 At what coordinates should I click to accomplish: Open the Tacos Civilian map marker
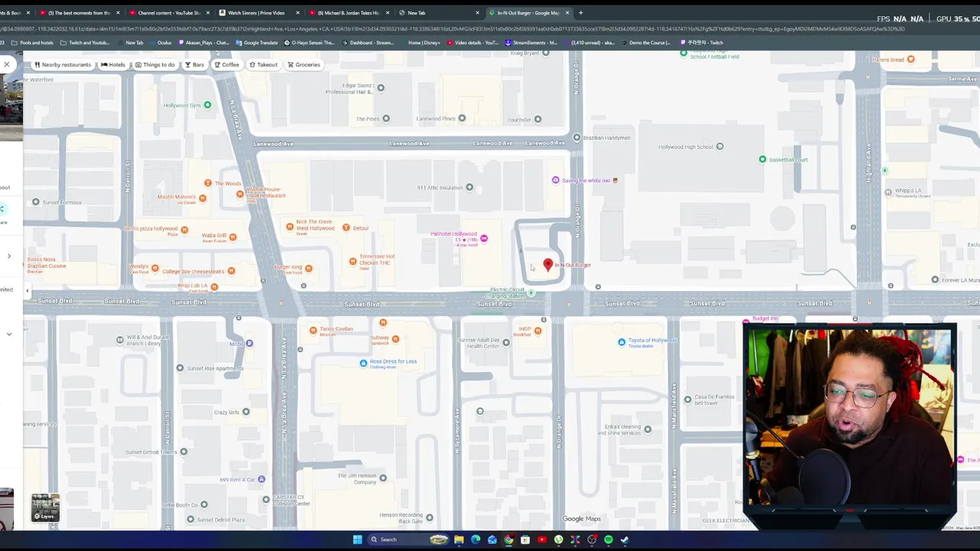(313, 331)
